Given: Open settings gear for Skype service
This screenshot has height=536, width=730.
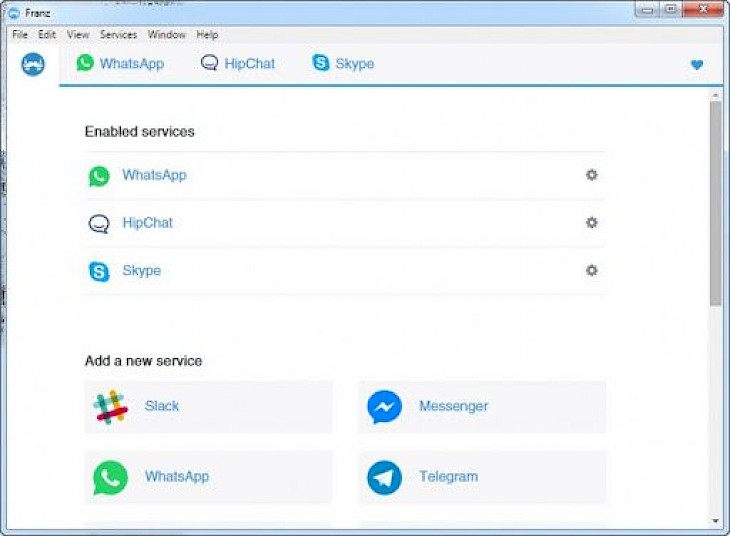Looking at the screenshot, I should tap(591, 270).
